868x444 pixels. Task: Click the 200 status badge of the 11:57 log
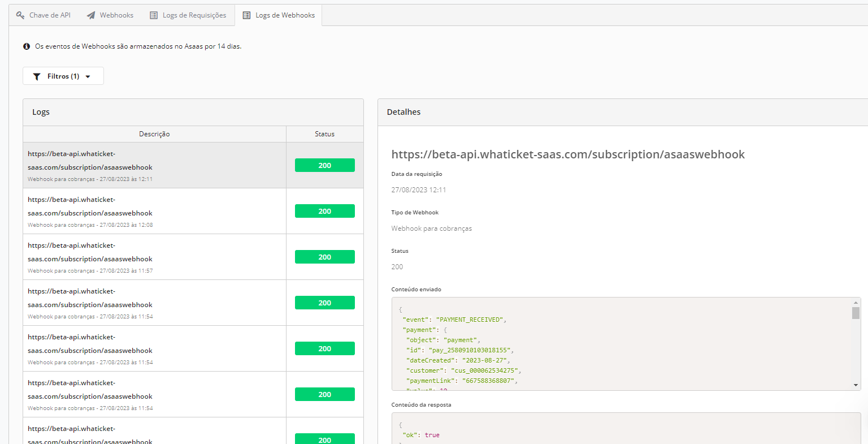pyautogui.click(x=324, y=257)
